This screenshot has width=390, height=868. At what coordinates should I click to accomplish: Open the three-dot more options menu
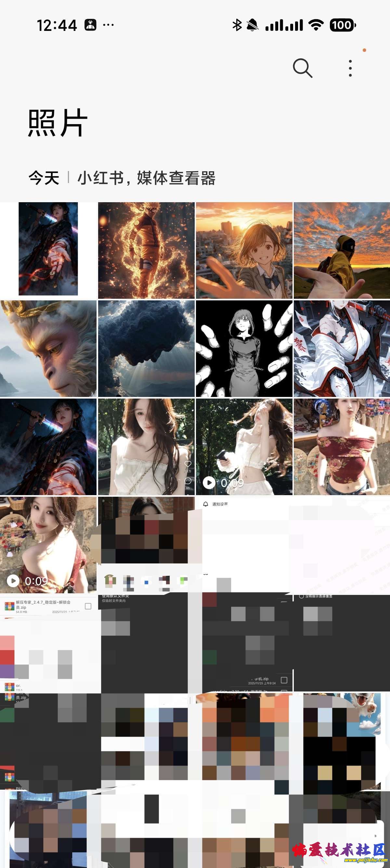pyautogui.click(x=350, y=68)
